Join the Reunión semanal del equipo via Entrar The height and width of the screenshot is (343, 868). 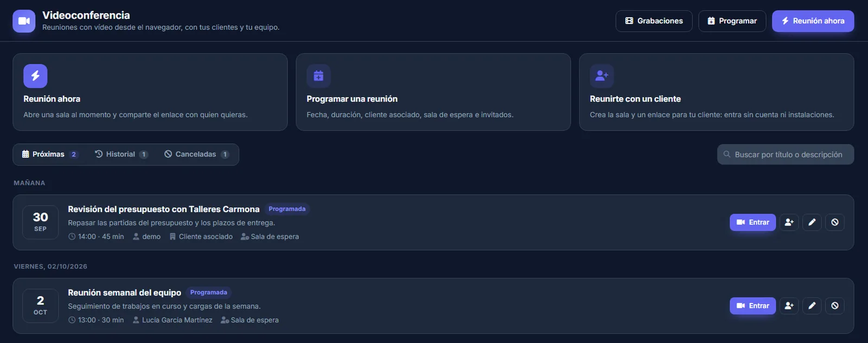click(752, 306)
